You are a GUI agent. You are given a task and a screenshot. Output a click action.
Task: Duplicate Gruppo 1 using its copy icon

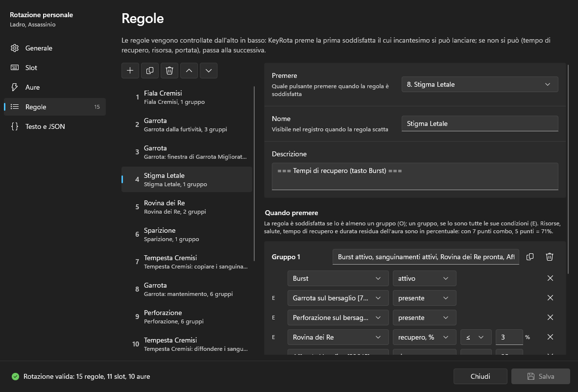click(530, 257)
